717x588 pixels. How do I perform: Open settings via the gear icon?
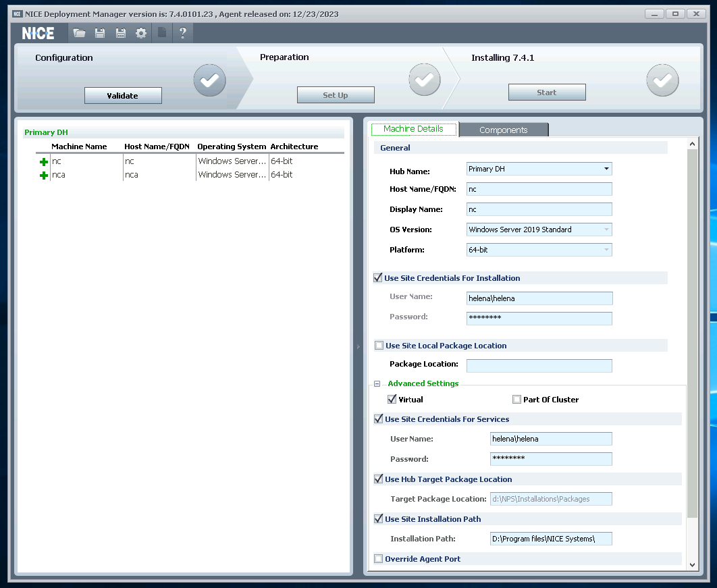[140, 33]
